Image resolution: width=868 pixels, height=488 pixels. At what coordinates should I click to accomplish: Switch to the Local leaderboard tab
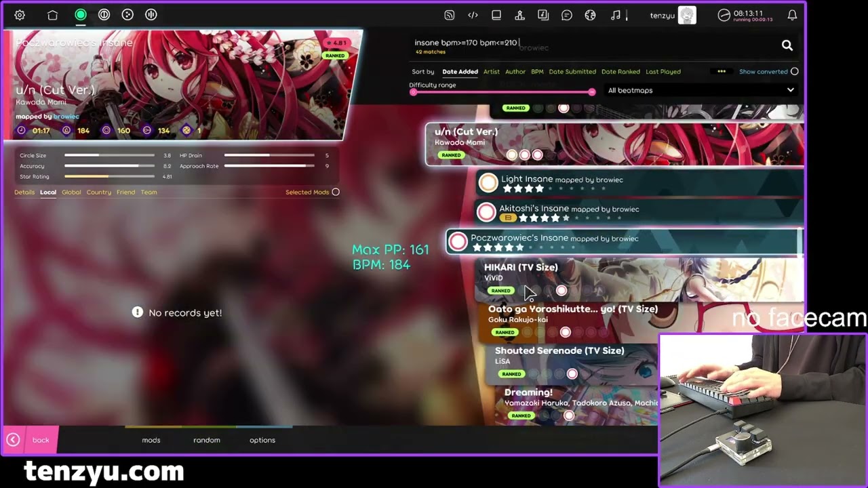point(48,192)
